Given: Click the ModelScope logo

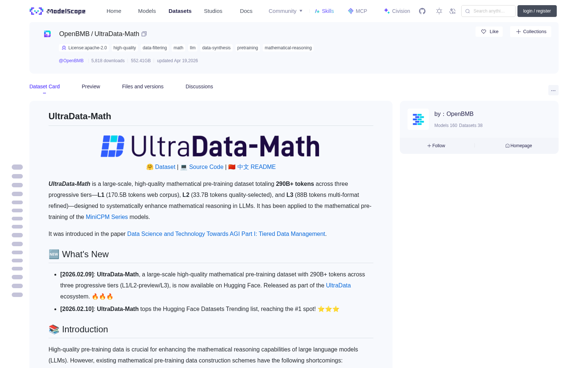Looking at the screenshot, I should click(58, 11).
